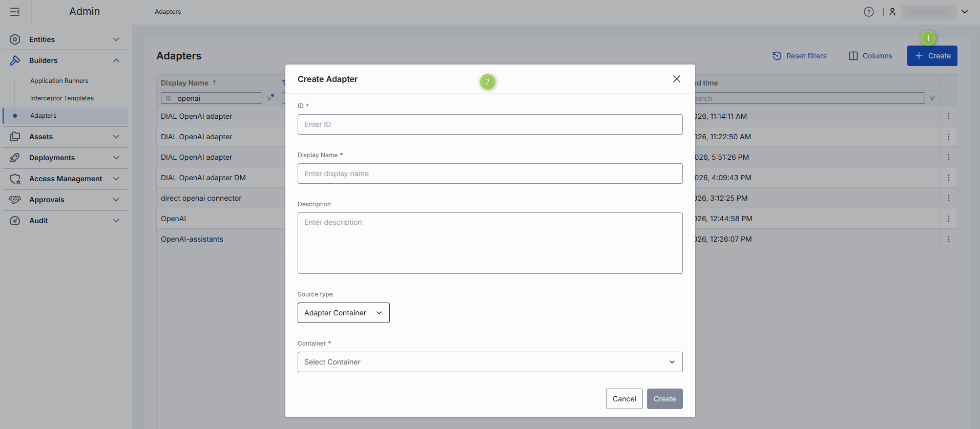Go to Interceptor Templates
The height and width of the screenshot is (429, 980).
pyautogui.click(x=62, y=98)
